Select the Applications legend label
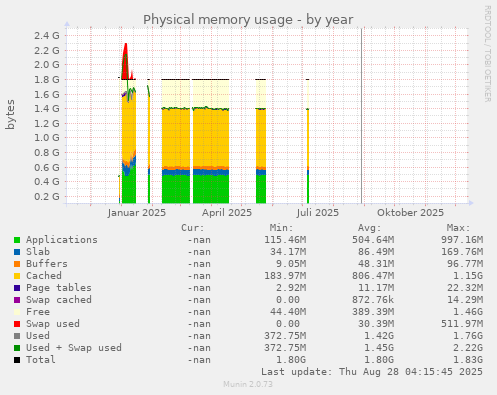This screenshot has width=497, height=395. click(x=62, y=240)
